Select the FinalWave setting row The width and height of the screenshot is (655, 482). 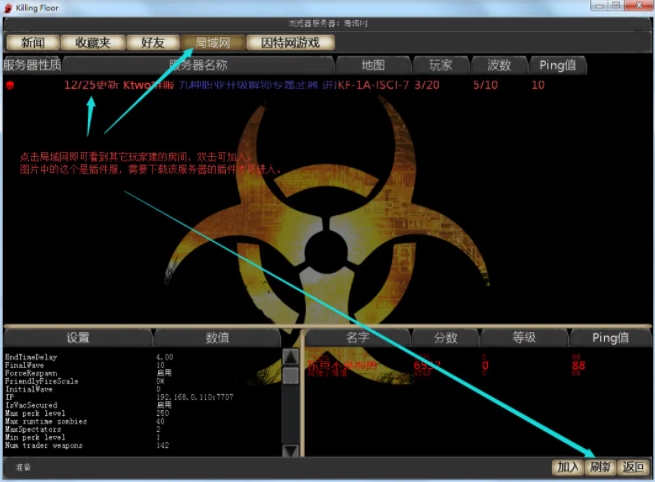[142, 365]
